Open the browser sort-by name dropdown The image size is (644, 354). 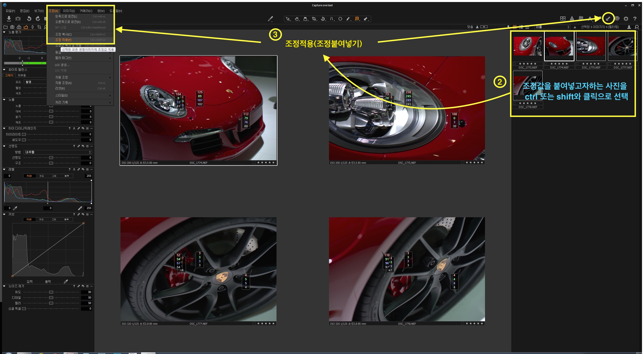552,27
